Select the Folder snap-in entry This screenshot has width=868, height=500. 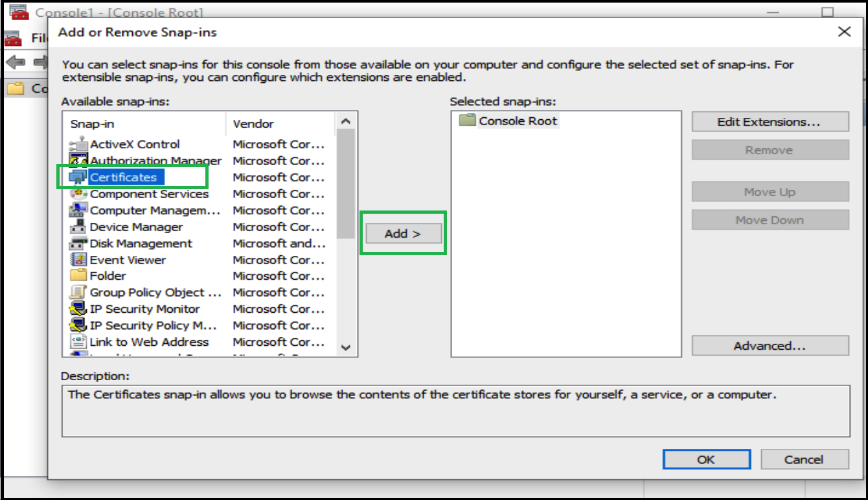[108, 276]
